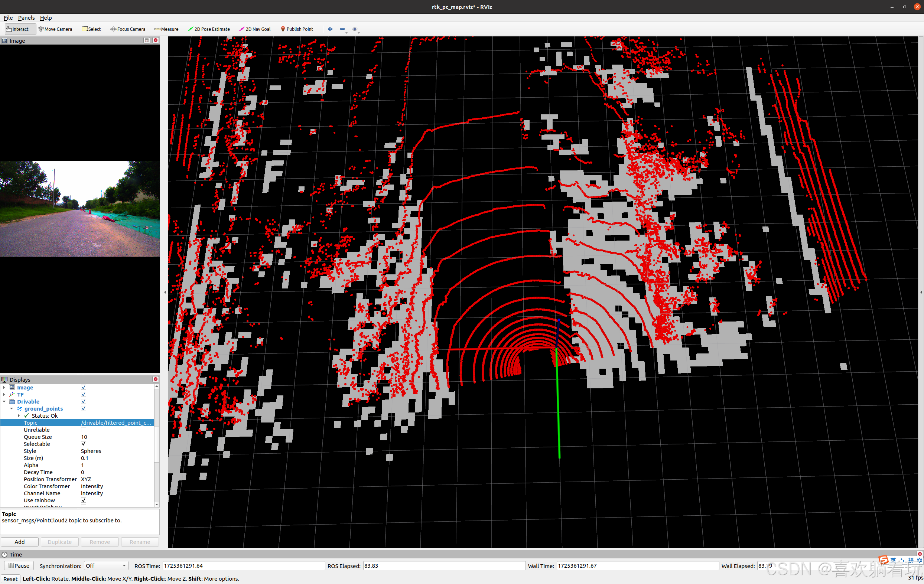Open the Panels menu
924x584 pixels.
[x=26, y=18]
